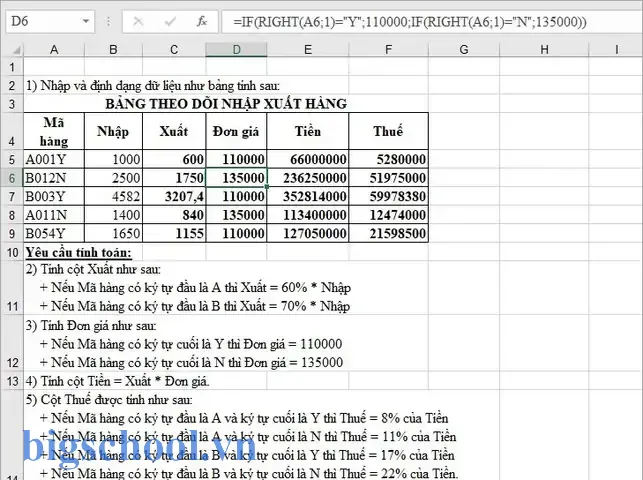Click the line 4) Tính cột Tiền
The image size is (643, 480).
coord(118,381)
